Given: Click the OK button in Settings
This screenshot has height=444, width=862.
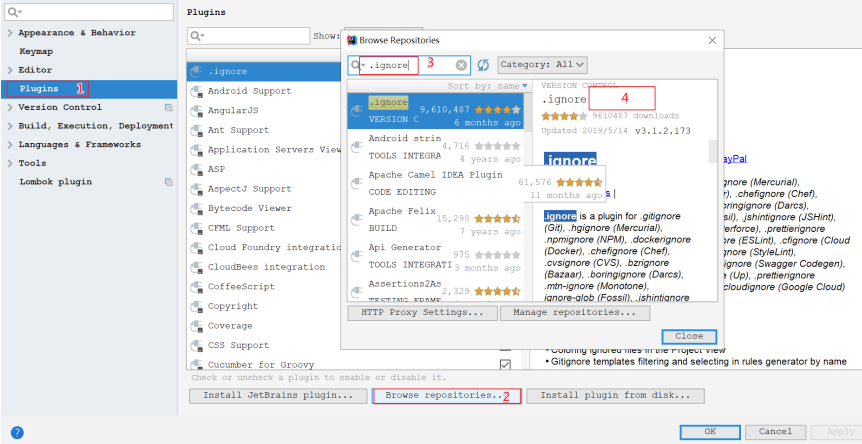Looking at the screenshot, I should point(710,432).
